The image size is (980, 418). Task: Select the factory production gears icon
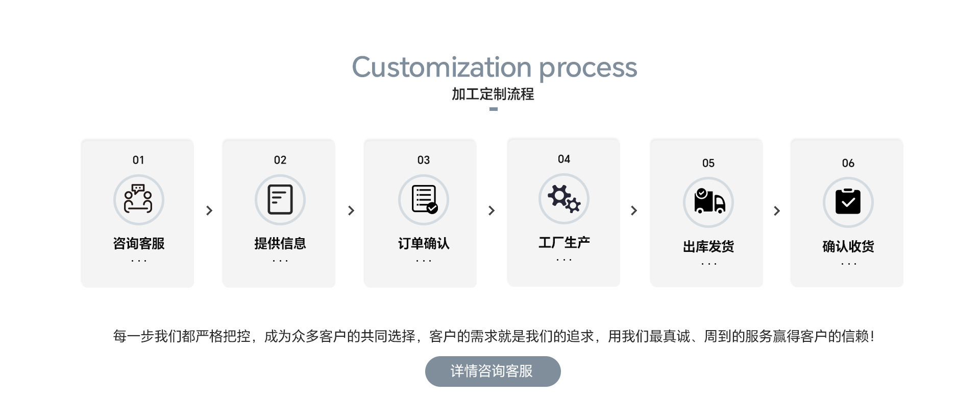(564, 199)
